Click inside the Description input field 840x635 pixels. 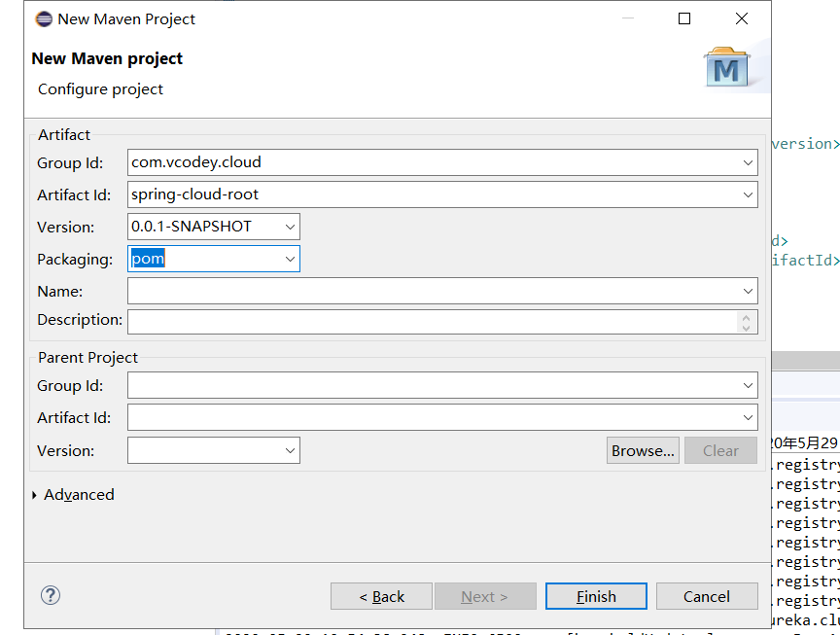pyautogui.click(x=428, y=321)
